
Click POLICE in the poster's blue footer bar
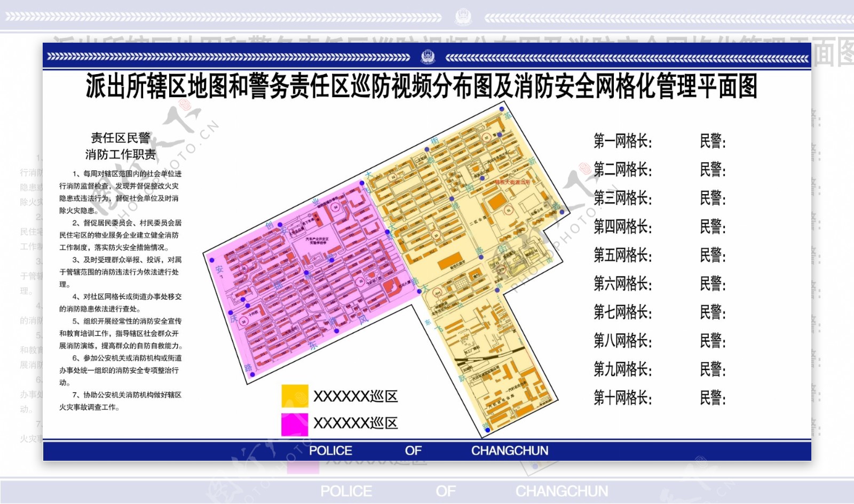(330, 451)
